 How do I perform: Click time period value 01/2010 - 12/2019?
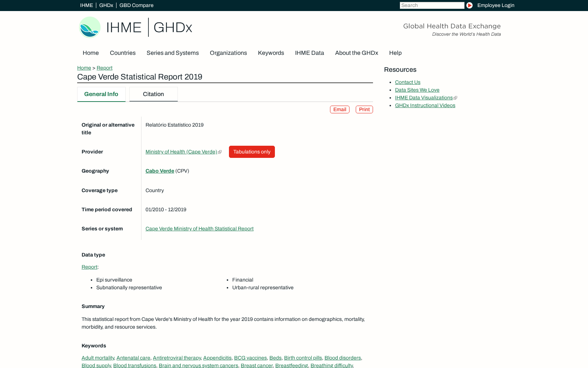[x=166, y=209]
